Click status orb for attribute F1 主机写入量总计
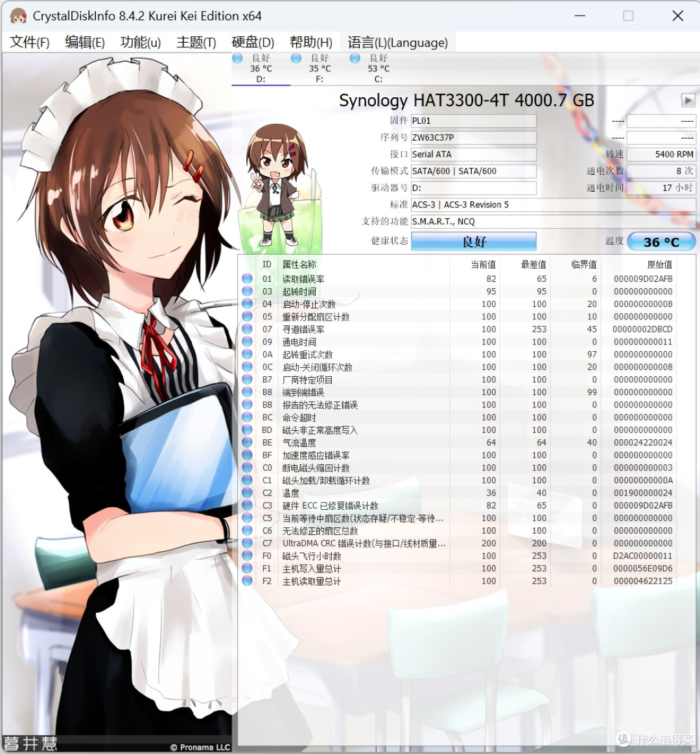 coord(248,568)
